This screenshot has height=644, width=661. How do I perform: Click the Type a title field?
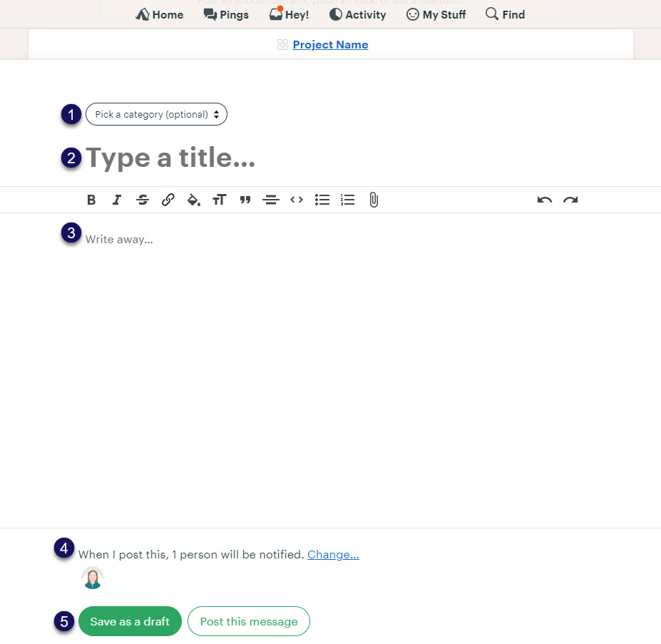(x=170, y=158)
